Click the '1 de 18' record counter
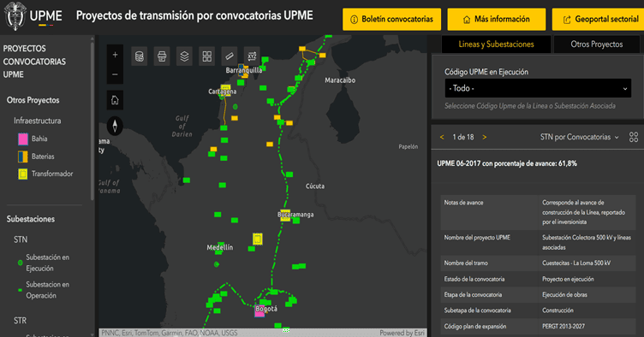The image size is (644, 337). (x=463, y=137)
